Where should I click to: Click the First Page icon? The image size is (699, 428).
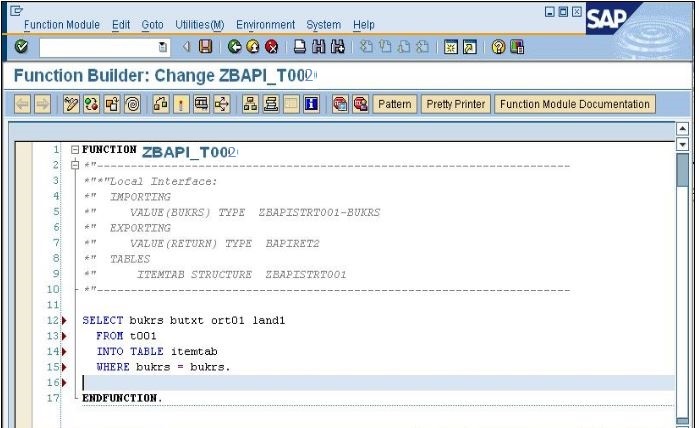[x=366, y=46]
